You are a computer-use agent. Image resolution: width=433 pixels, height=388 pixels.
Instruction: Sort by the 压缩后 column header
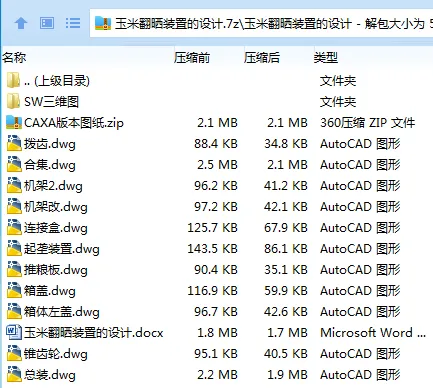click(x=262, y=58)
